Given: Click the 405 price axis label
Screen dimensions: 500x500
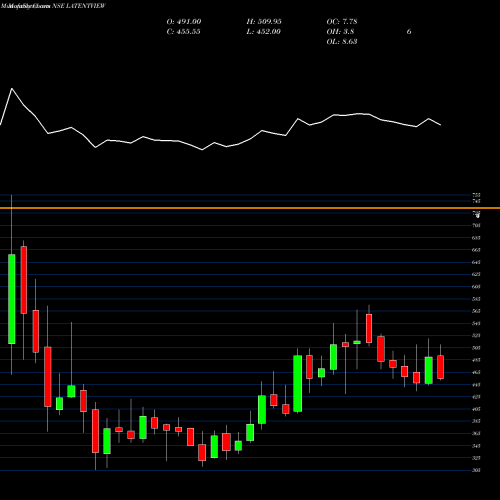Looking at the screenshot, I should (x=476, y=409).
